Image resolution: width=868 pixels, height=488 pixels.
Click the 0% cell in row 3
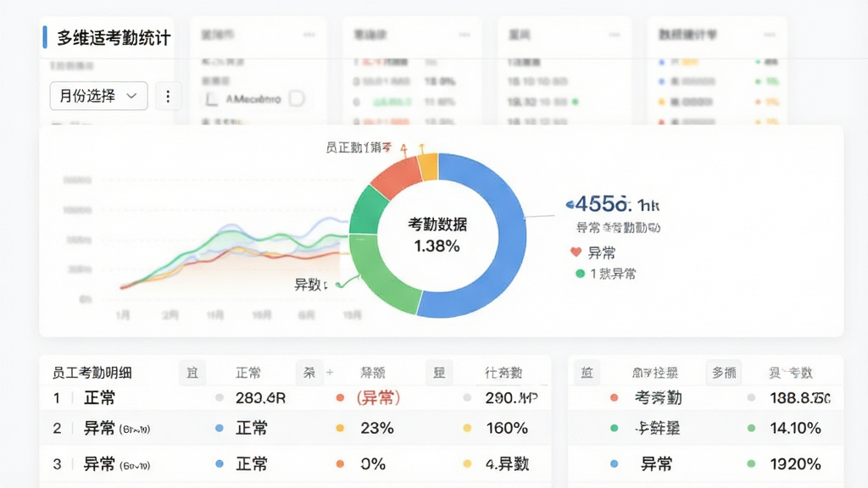point(373,463)
